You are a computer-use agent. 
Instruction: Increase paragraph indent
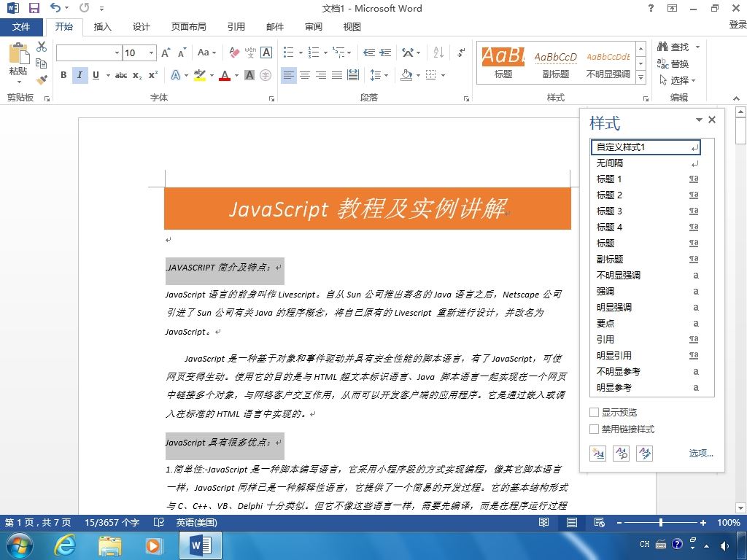385,52
